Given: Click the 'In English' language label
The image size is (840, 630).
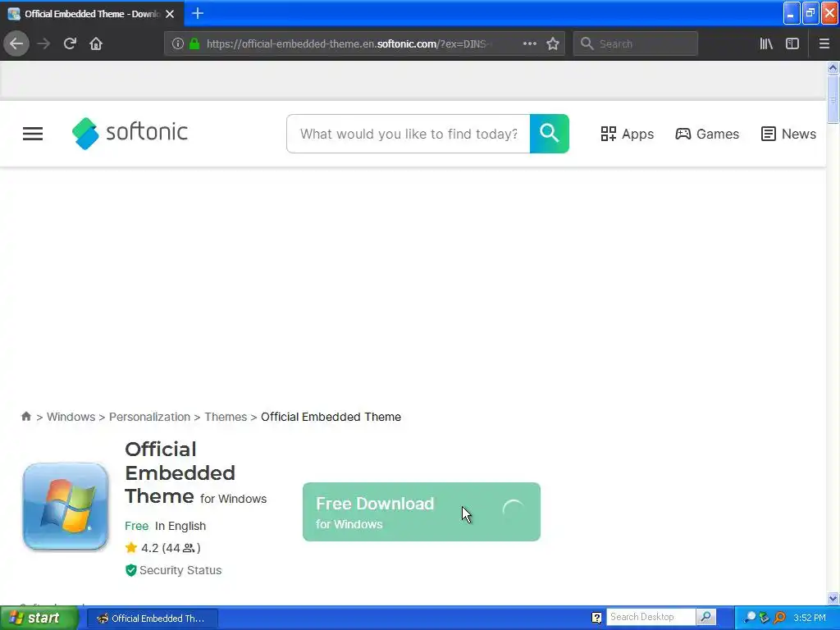Looking at the screenshot, I should 180,526.
